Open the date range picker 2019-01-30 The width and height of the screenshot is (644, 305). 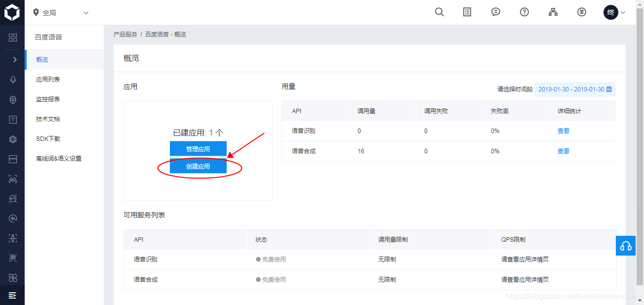575,89
